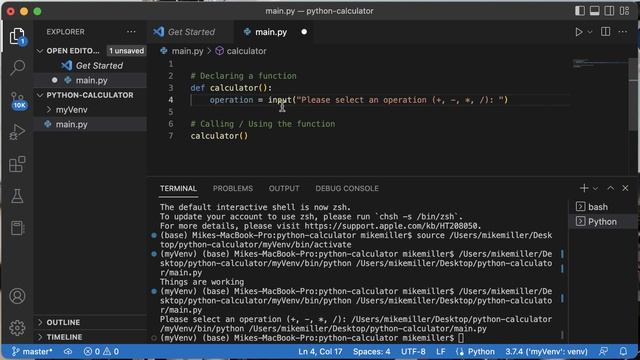640x360 pixels.
Task: Select the main.py editor tab
Action: tap(271, 32)
